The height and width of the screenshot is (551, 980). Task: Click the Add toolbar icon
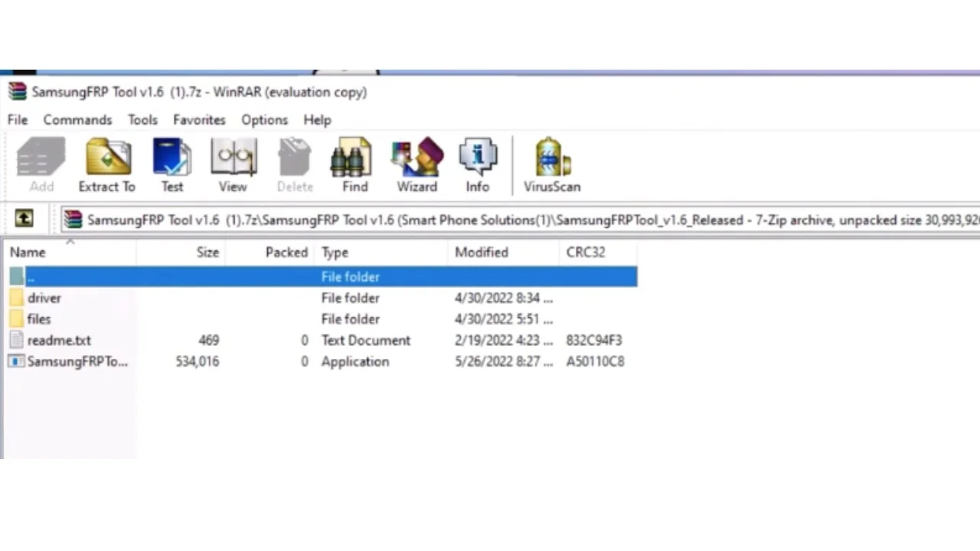pos(41,165)
